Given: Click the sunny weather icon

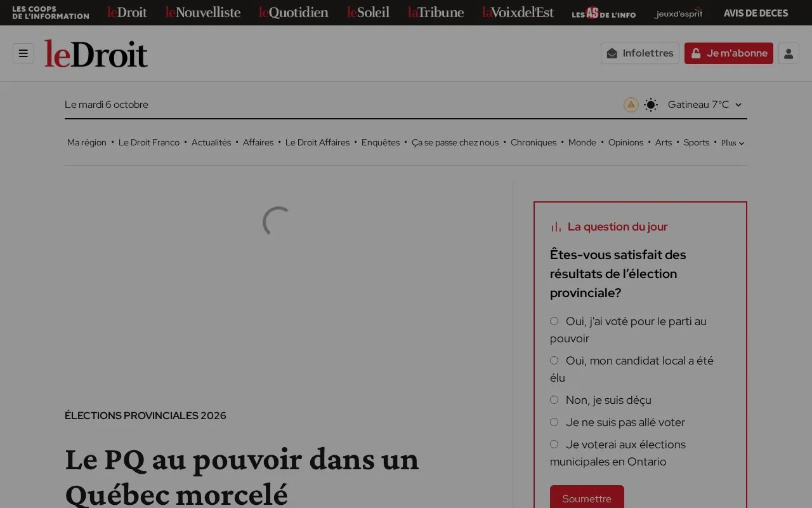Looking at the screenshot, I should click(651, 105).
